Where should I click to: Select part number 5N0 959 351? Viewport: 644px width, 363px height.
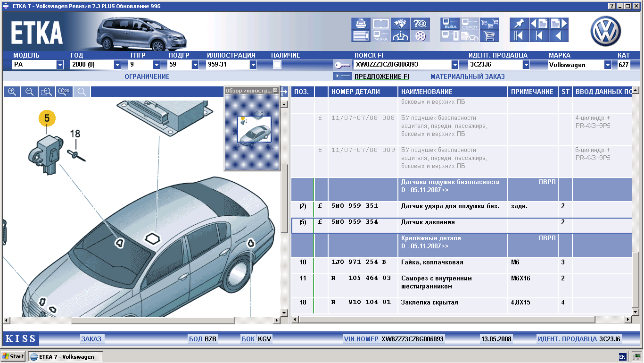pyautogui.click(x=355, y=206)
